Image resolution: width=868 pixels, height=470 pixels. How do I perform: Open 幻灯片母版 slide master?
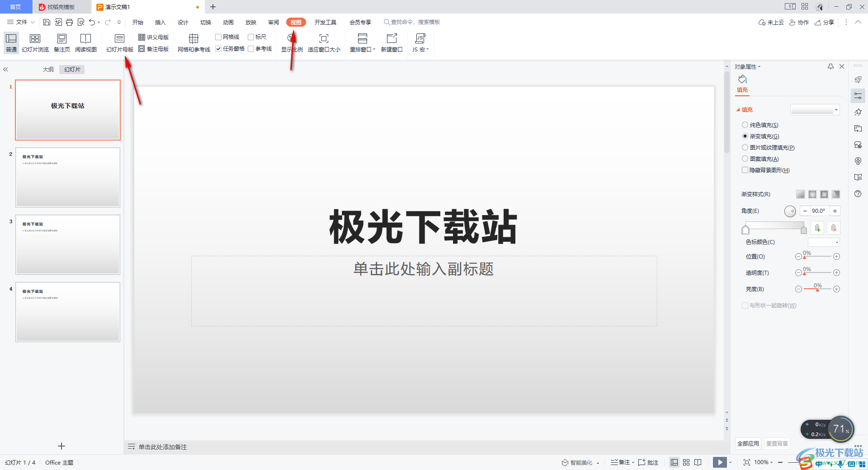pos(120,43)
